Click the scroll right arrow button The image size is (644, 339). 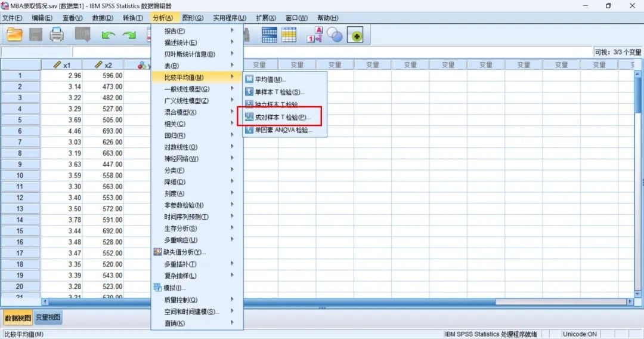point(630,301)
